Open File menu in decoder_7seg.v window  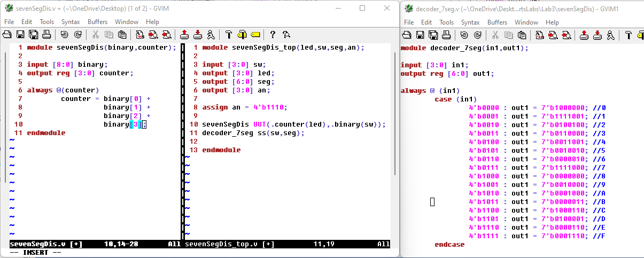coord(409,22)
